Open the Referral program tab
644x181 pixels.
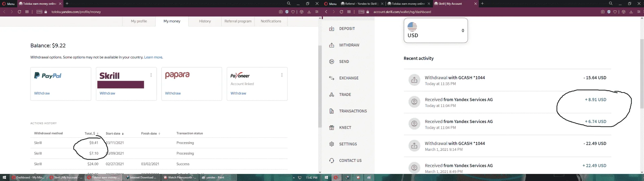point(238,21)
